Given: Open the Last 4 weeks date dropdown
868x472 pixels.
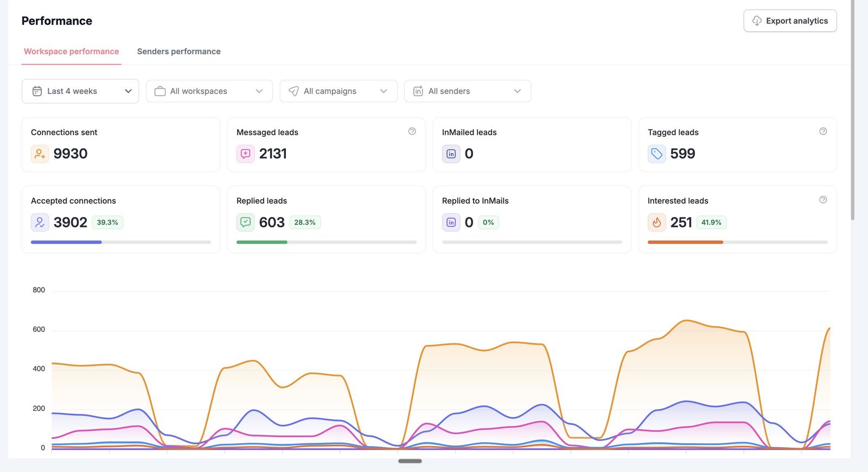Looking at the screenshot, I should (x=80, y=91).
